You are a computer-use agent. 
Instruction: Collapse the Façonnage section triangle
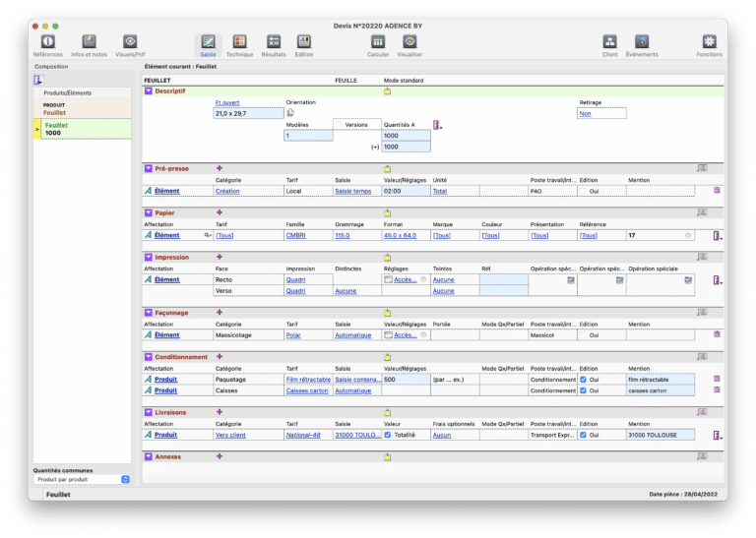point(149,312)
